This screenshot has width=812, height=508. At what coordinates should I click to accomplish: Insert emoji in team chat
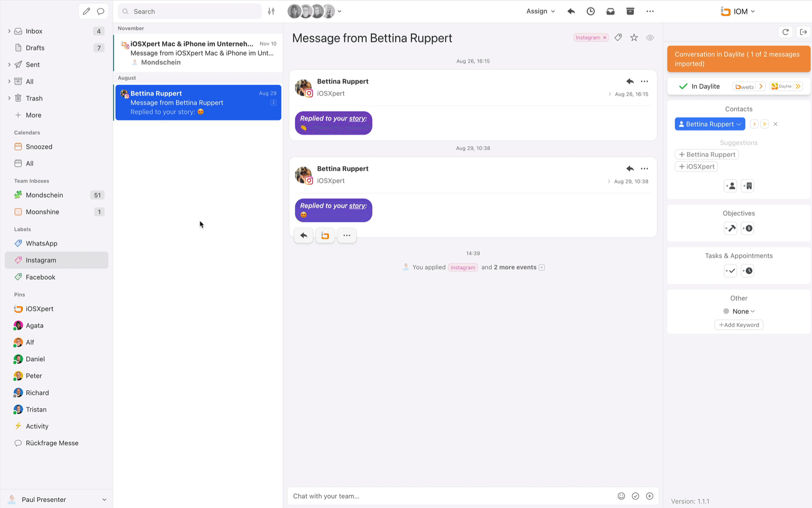[621, 496]
